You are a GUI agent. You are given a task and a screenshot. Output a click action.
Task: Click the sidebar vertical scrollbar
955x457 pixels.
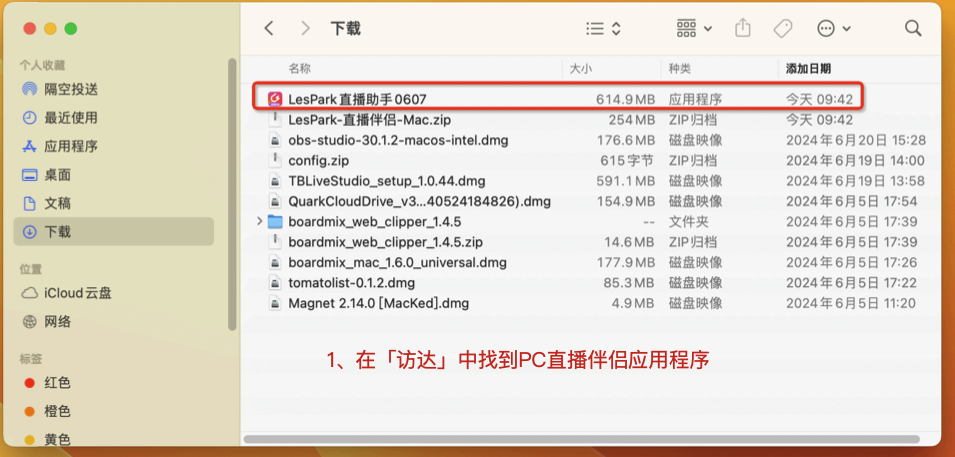pos(231,195)
